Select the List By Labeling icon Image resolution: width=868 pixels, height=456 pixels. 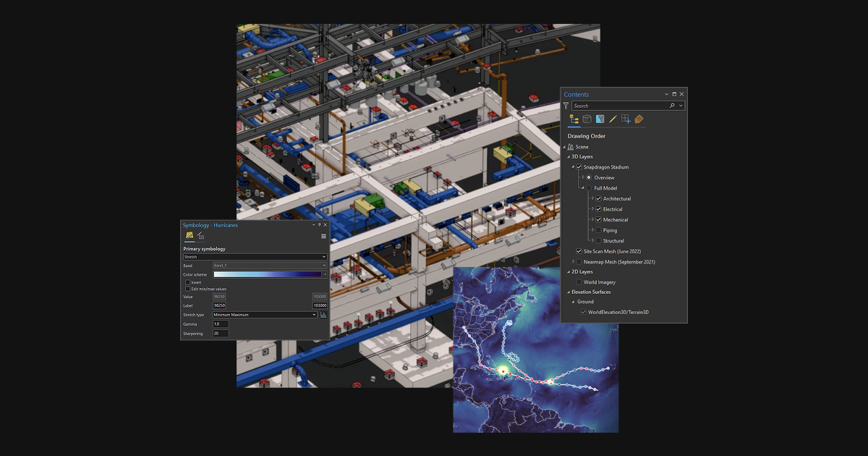point(639,119)
